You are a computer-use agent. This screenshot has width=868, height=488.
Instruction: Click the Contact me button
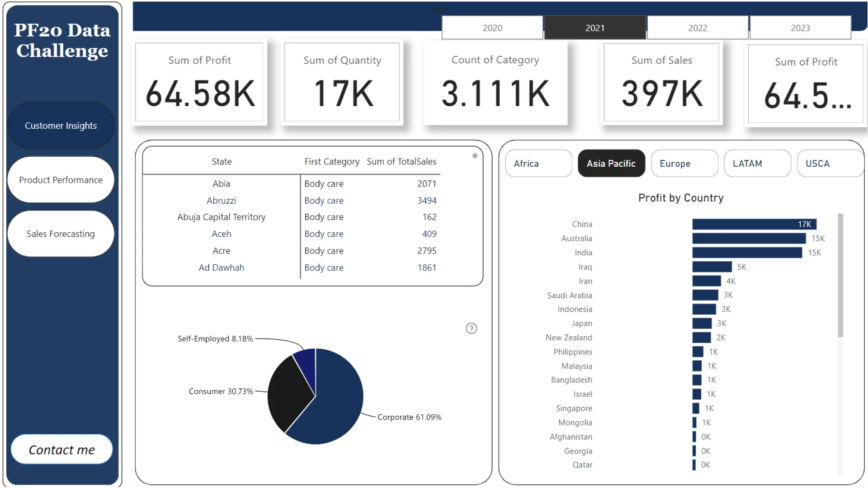[x=61, y=450]
